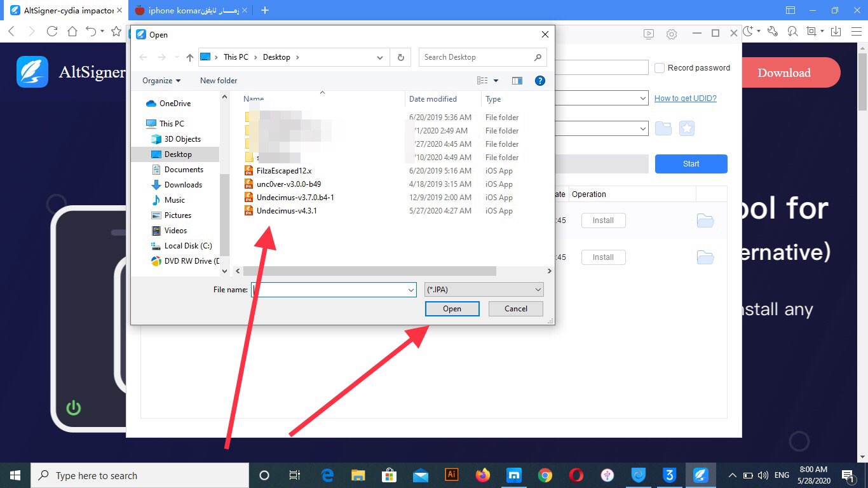
Task: Select Local Disk (C:) in sidebar
Action: (x=182, y=246)
